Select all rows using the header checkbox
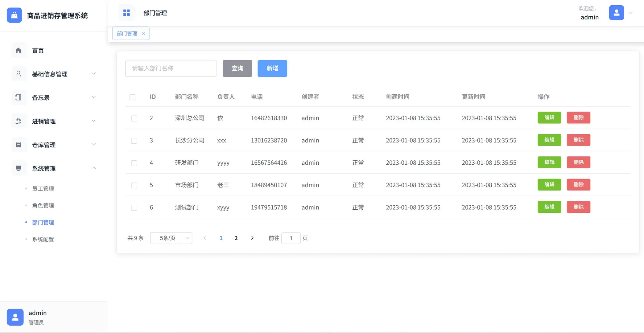The width and height of the screenshot is (644, 333). click(133, 97)
